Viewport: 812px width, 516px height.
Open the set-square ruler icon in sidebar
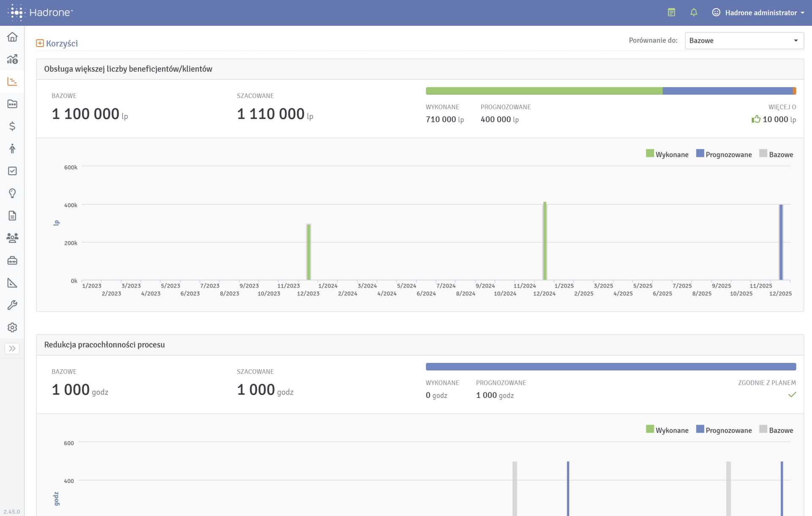(12, 283)
